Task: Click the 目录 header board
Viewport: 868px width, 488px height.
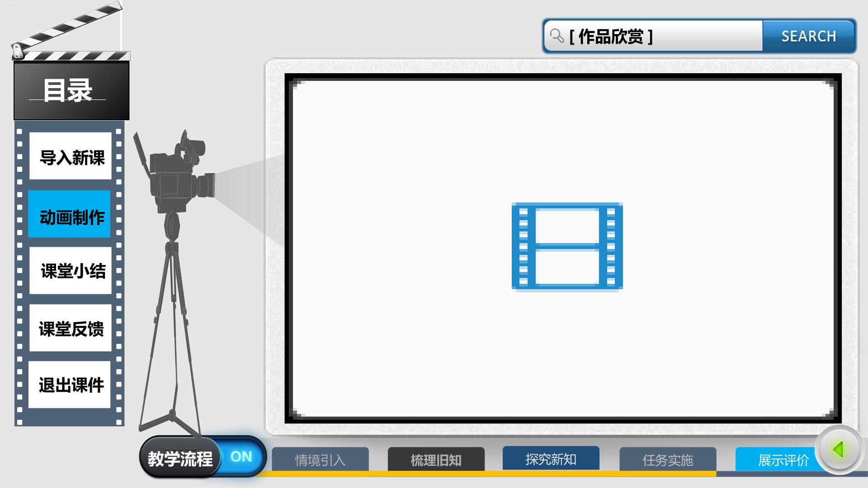Action: [71, 91]
